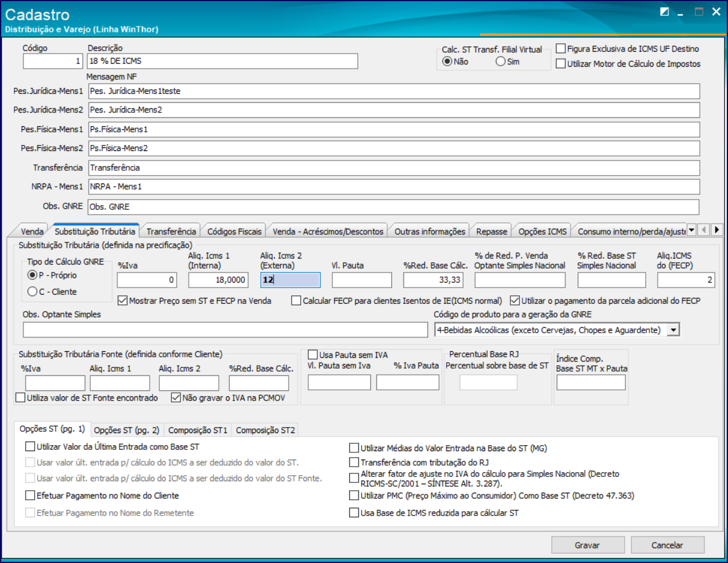Select Sim for Calc. ST Transf. Filial Virtual
Image resolution: width=728 pixels, height=563 pixels.
click(507, 61)
